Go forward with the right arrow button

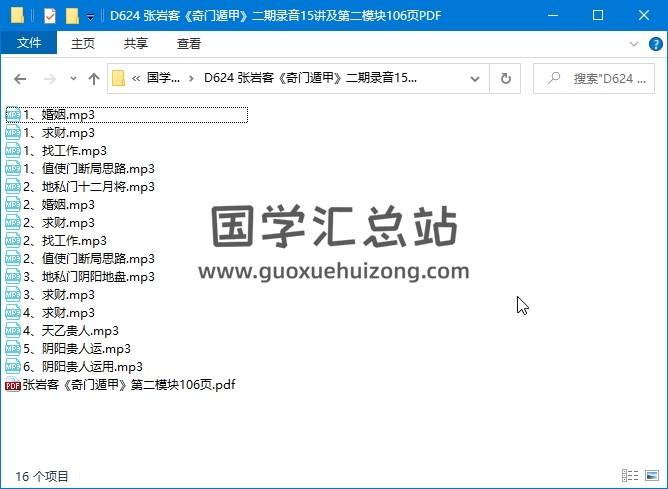50,79
